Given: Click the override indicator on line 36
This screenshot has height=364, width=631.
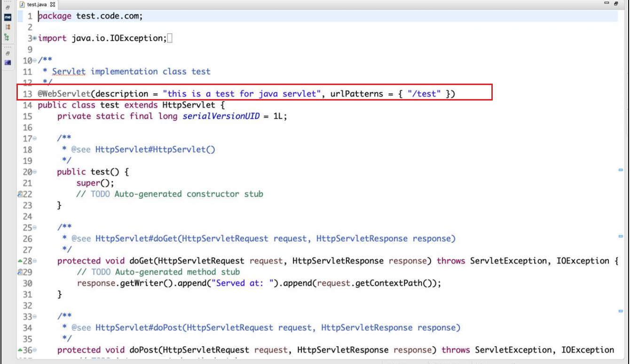Looking at the screenshot, I should pos(20,350).
